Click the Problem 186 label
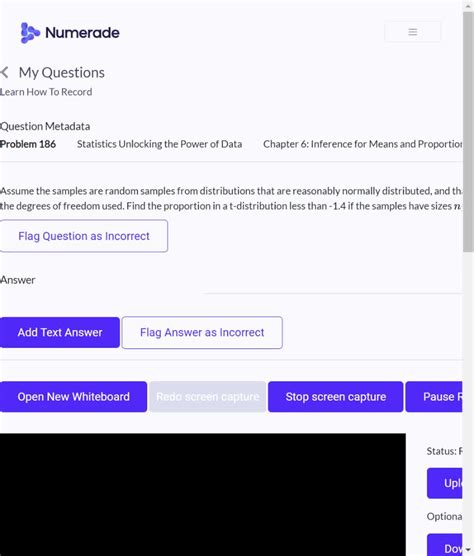The image size is (474, 556). point(28,144)
